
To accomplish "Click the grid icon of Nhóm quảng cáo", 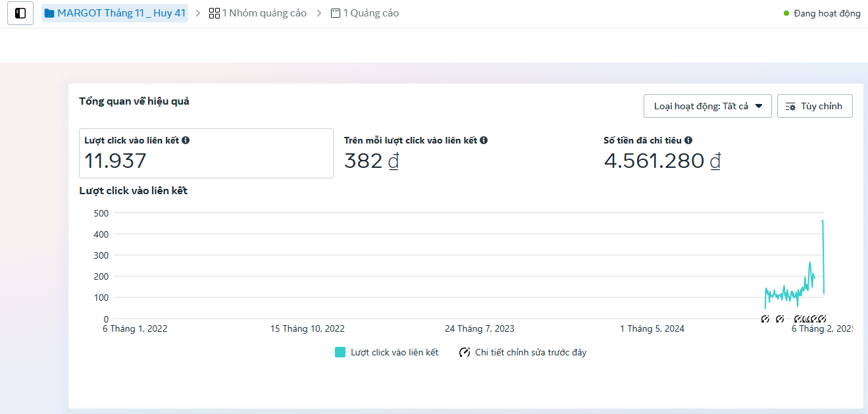I will pos(215,13).
